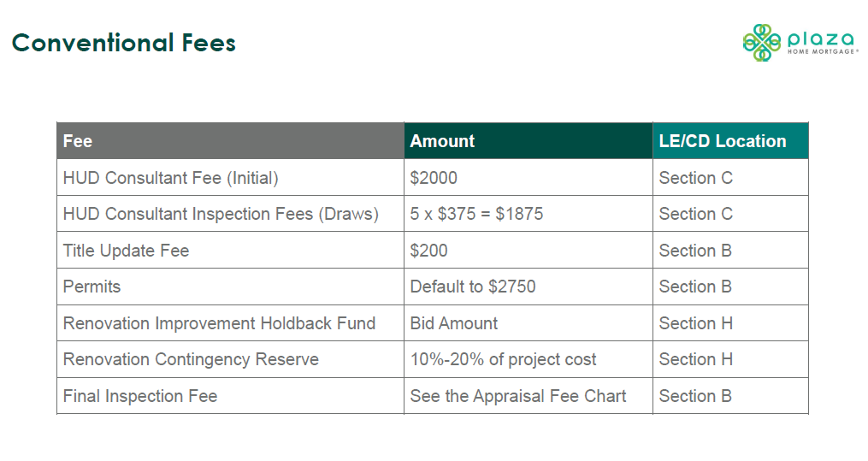
Task: Select the "Renovation Contingency Reserve" cell
Action: (191, 359)
